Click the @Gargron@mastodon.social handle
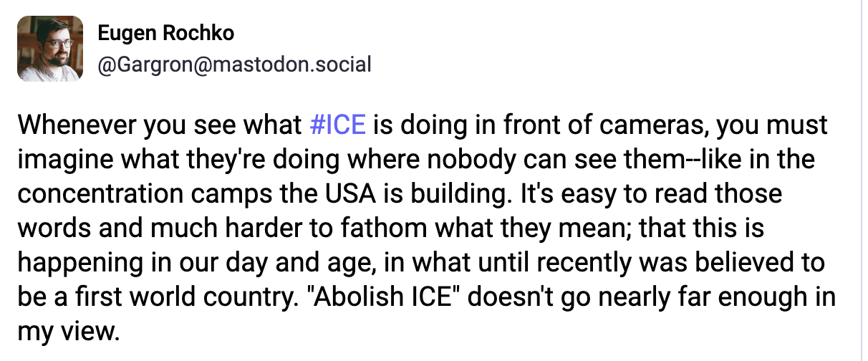 (x=234, y=65)
